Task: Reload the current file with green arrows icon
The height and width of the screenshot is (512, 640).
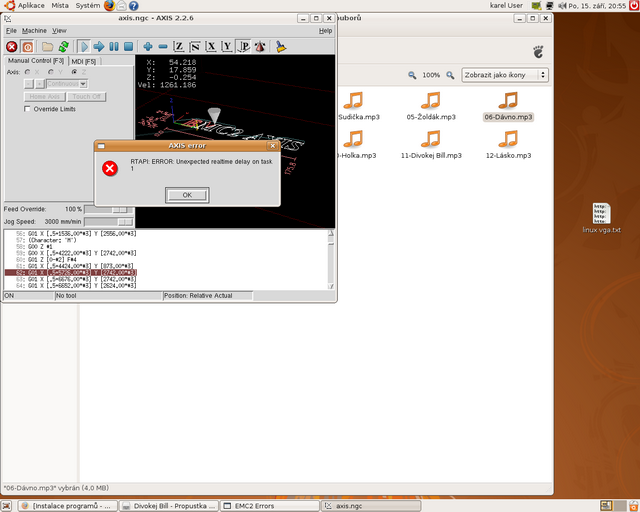Action: pyautogui.click(x=63, y=46)
